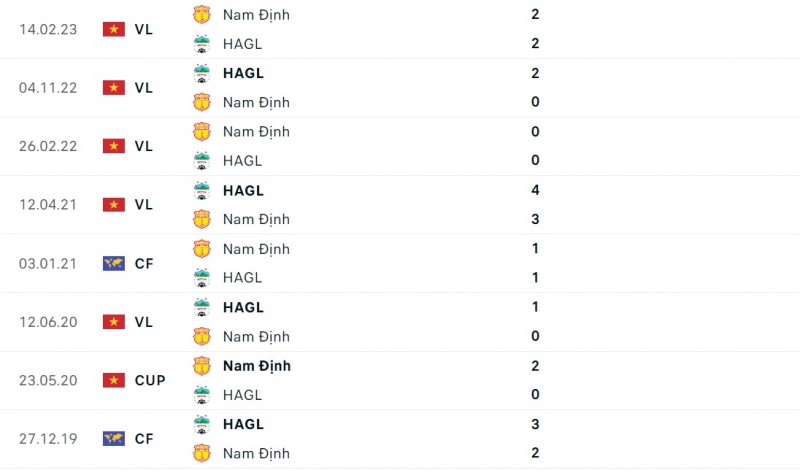Click CF label for 03.01.21 match
800x470 pixels.
tap(143, 263)
